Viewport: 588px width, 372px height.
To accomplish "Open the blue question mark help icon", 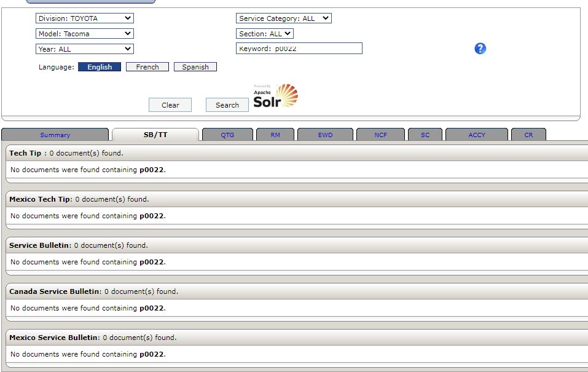I will [480, 49].
